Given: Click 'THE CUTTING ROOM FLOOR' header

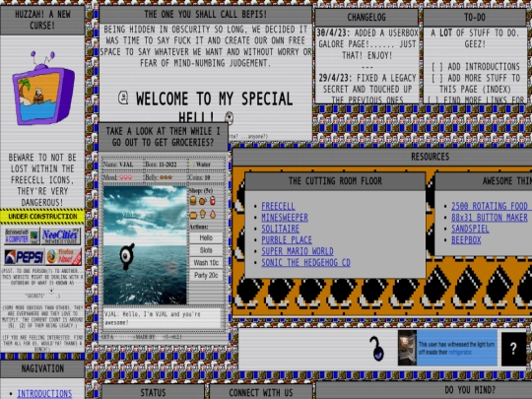Looking at the screenshot, I should point(335,181).
